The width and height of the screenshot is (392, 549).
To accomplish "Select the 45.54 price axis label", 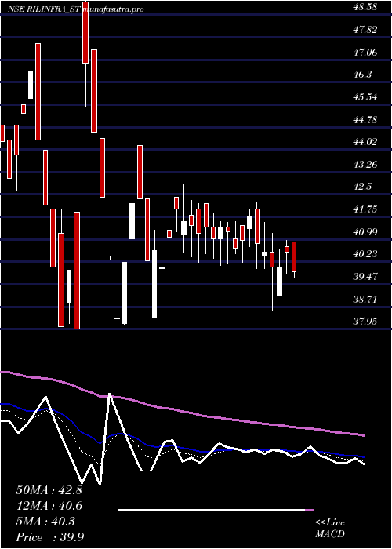I will pos(365,97).
